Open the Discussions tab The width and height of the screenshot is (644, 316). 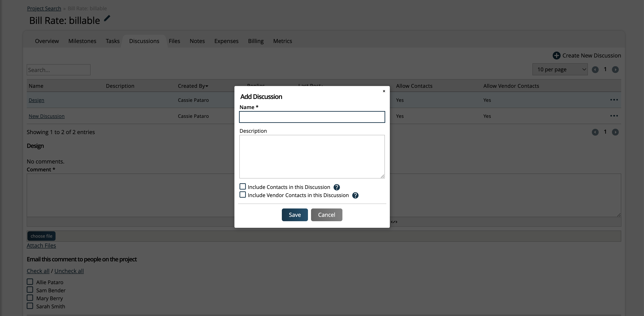tap(144, 41)
